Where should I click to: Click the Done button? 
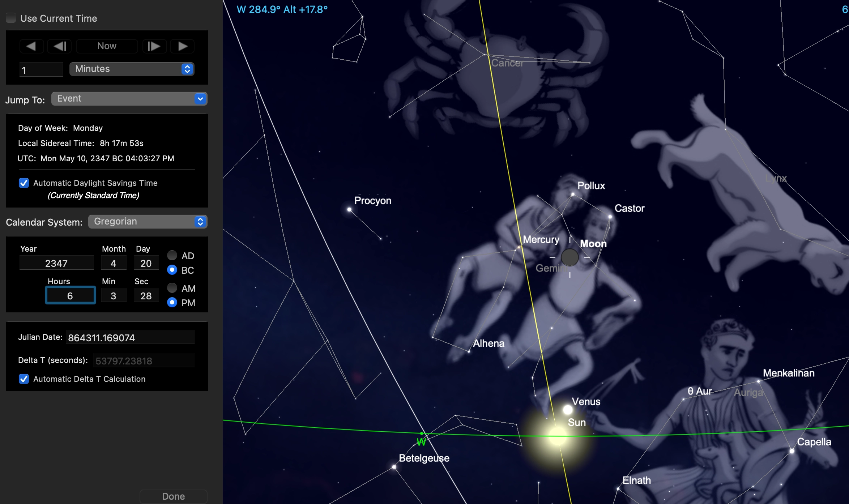pyautogui.click(x=173, y=496)
